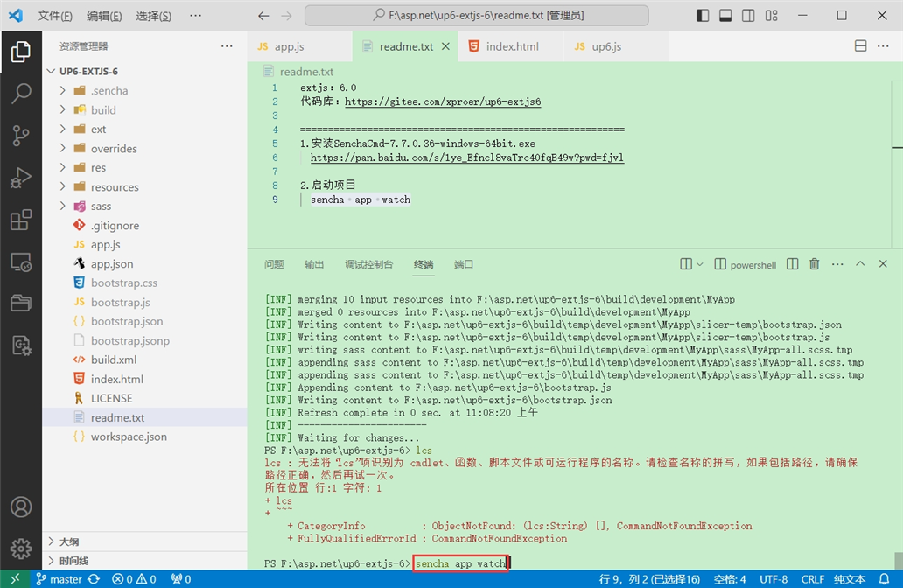Open the Extensions view

click(x=21, y=220)
